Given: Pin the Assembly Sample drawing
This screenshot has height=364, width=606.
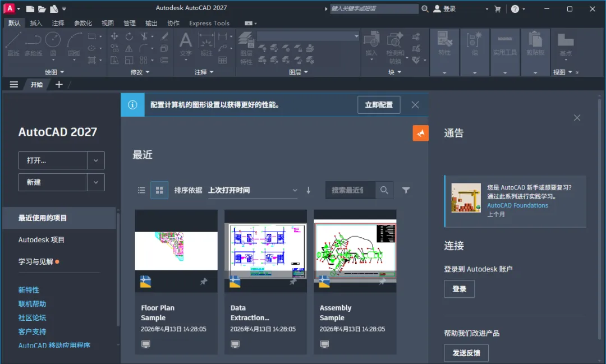Looking at the screenshot, I should (382, 282).
